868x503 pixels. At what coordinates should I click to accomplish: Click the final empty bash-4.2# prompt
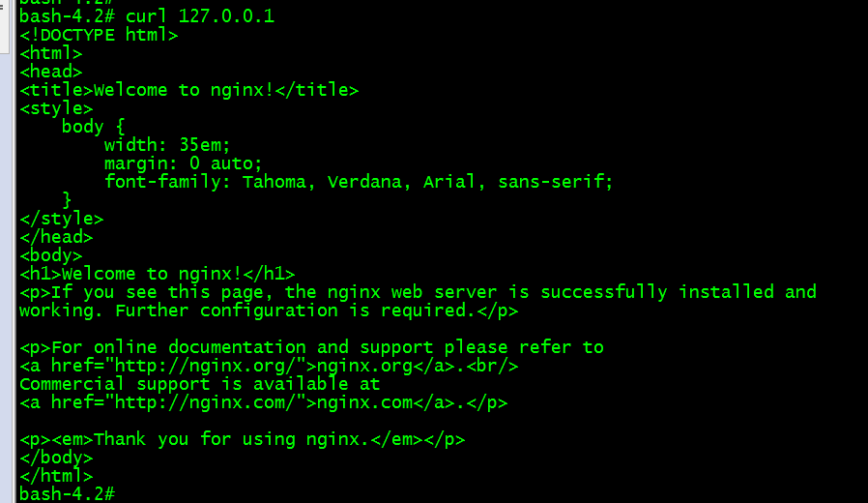pyautogui.click(x=67, y=494)
